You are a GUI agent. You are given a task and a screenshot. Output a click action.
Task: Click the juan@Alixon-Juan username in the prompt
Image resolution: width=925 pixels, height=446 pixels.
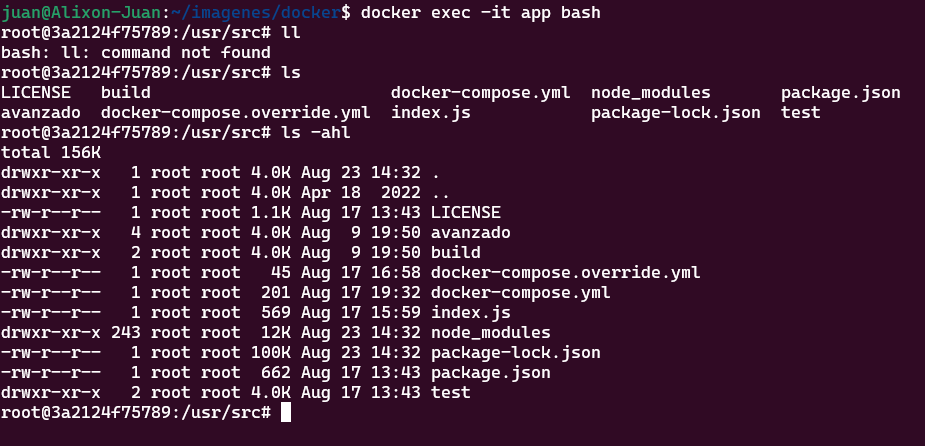point(81,12)
